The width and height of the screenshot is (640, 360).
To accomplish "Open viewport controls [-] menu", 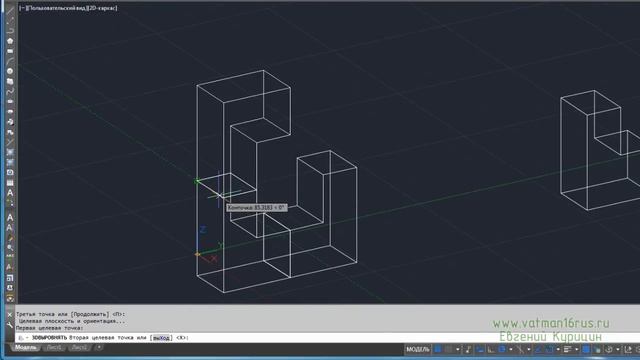I will (x=22, y=8).
